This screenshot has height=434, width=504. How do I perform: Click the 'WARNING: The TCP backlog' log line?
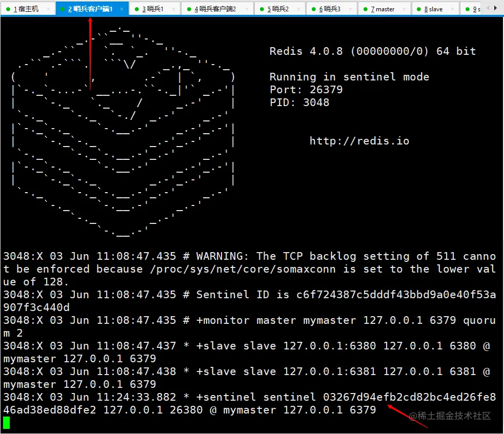coord(249,269)
